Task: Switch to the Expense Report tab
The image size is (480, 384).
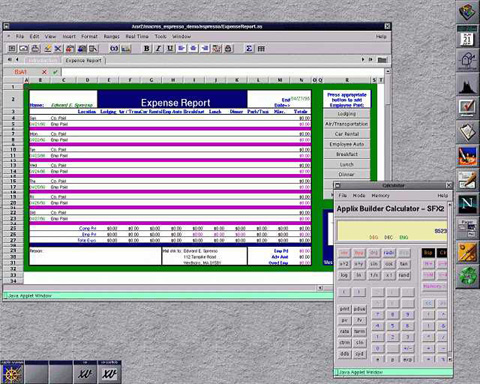Action: click(84, 60)
